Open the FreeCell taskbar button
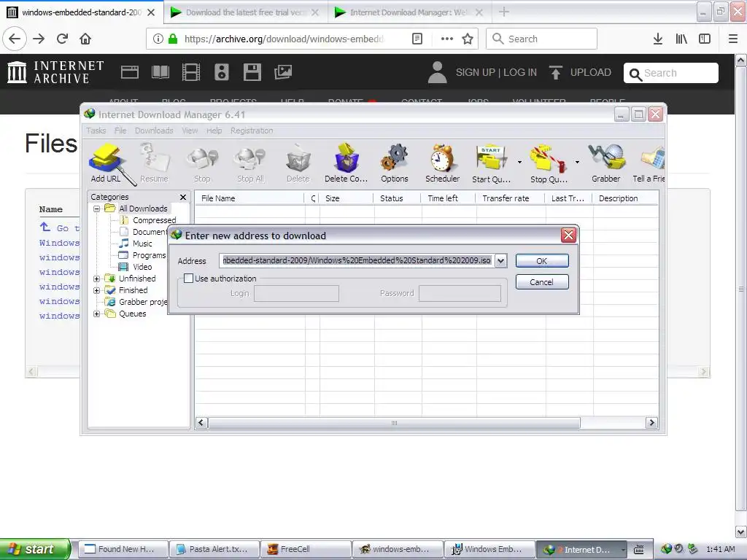 point(306,549)
